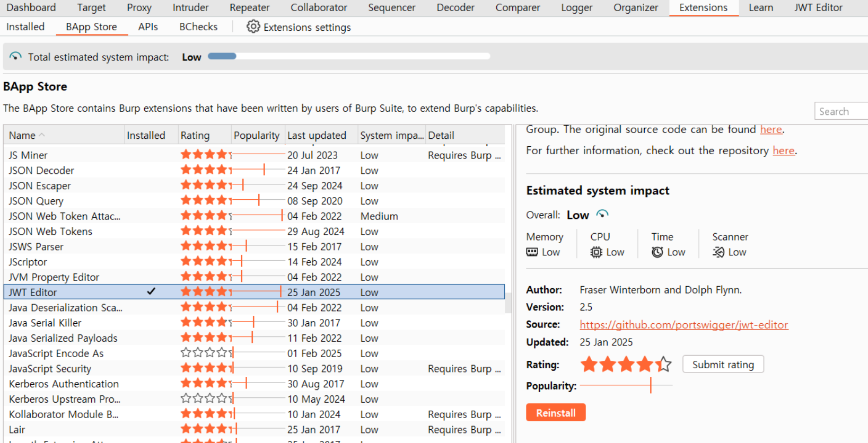The width and height of the screenshot is (868, 443).
Task: Open the Logger tab
Action: click(x=576, y=7)
